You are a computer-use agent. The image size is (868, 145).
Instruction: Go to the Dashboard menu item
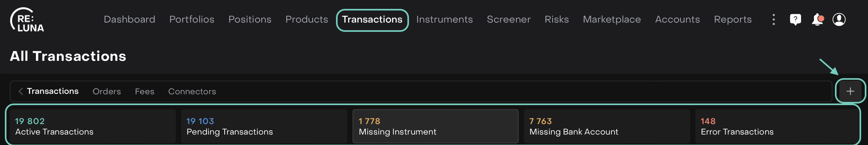[x=129, y=19]
